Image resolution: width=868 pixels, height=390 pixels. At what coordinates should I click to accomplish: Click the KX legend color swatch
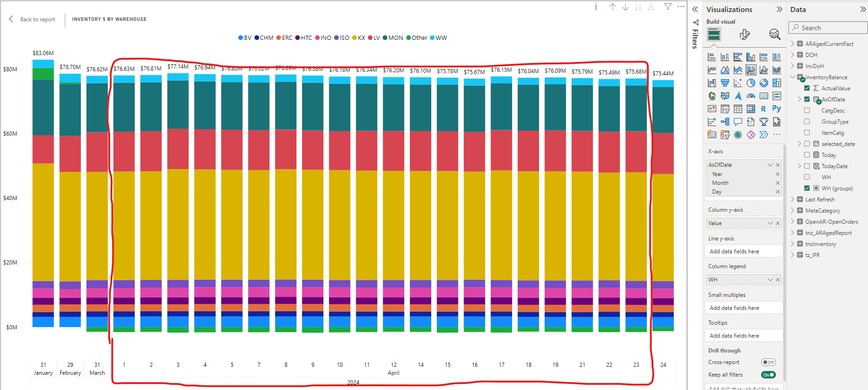(x=354, y=38)
